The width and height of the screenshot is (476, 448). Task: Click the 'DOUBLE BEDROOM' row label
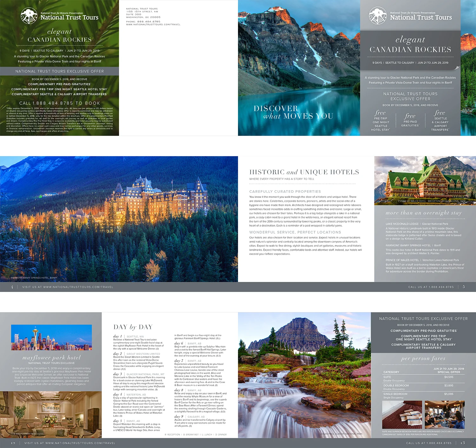click(x=396, y=386)
